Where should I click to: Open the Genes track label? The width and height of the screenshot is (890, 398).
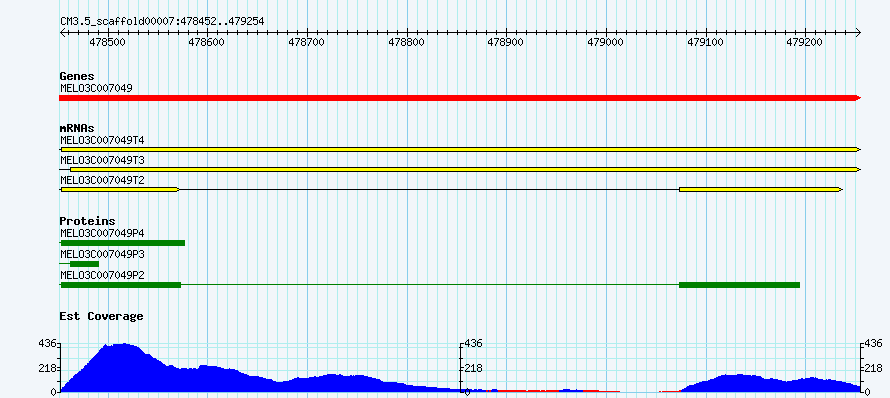coord(77,76)
